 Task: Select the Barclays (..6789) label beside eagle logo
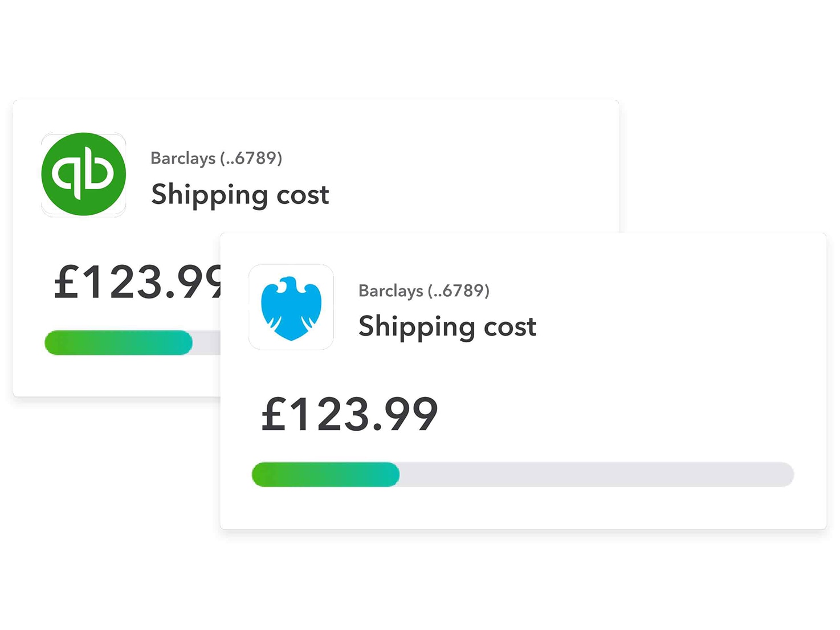click(424, 291)
